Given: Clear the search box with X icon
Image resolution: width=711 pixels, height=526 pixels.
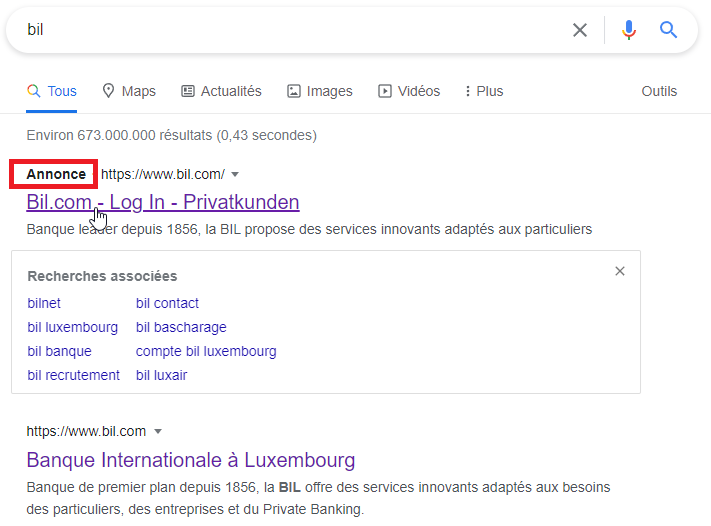Looking at the screenshot, I should (x=580, y=30).
